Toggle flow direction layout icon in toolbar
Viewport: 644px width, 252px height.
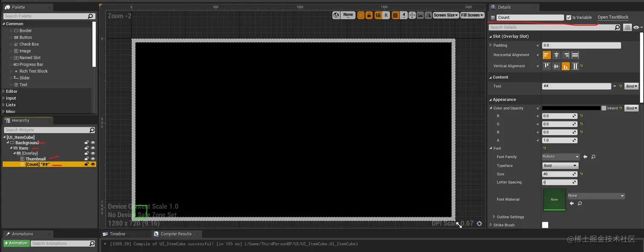coord(378,15)
